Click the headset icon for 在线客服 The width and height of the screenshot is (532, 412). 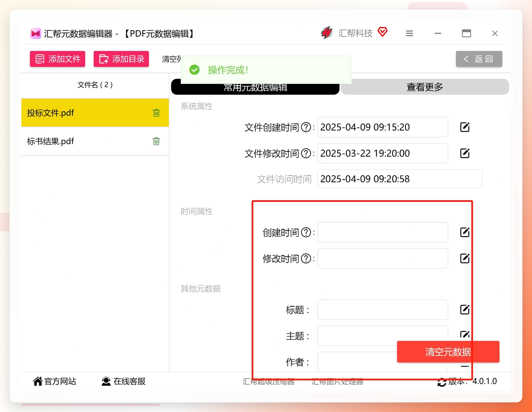[x=106, y=381]
